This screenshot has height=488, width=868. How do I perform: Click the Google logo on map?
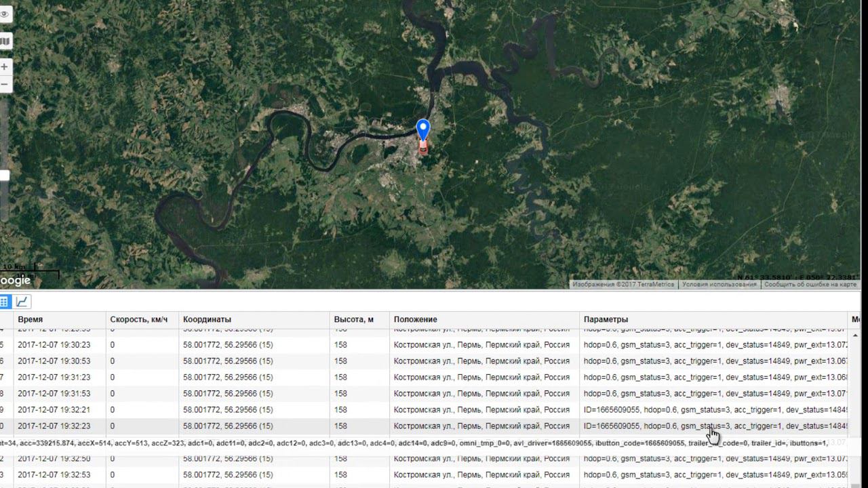(x=15, y=281)
